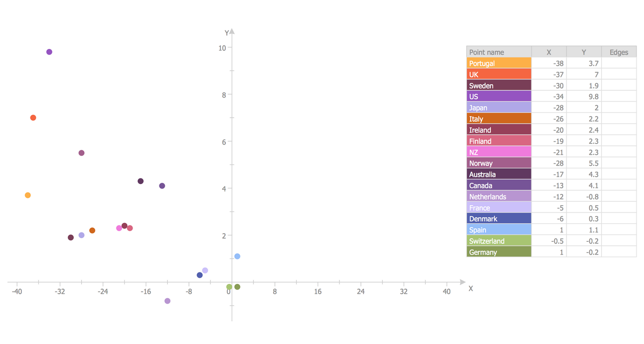
Task: Click the Canada name cell in the table
Action: tap(499, 186)
